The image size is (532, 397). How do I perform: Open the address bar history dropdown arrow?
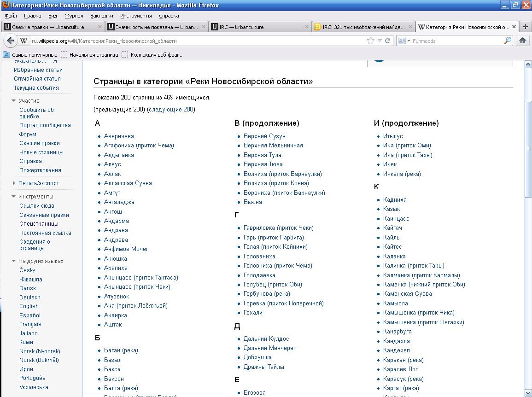(x=380, y=41)
